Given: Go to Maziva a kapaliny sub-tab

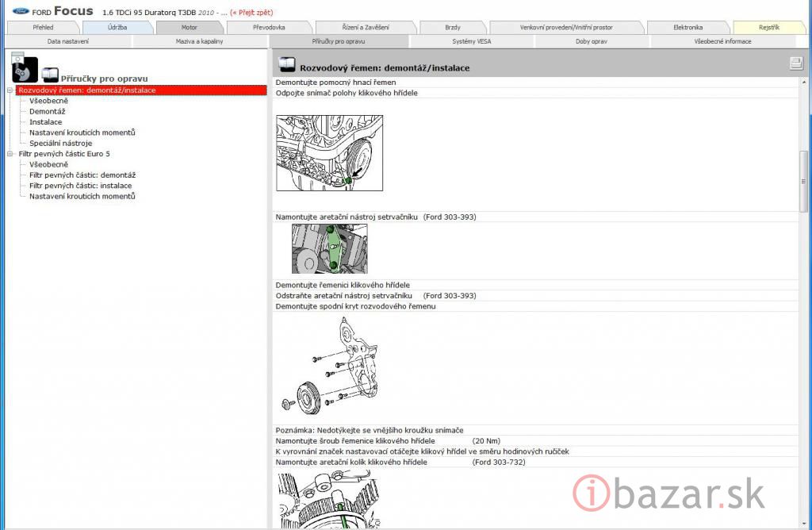Looking at the screenshot, I should pos(199,41).
